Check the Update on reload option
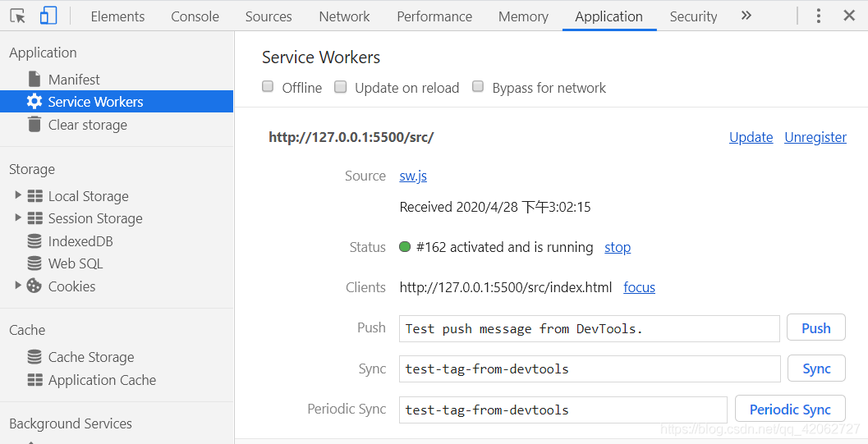Viewport: 868px width, 444px height. click(x=341, y=87)
